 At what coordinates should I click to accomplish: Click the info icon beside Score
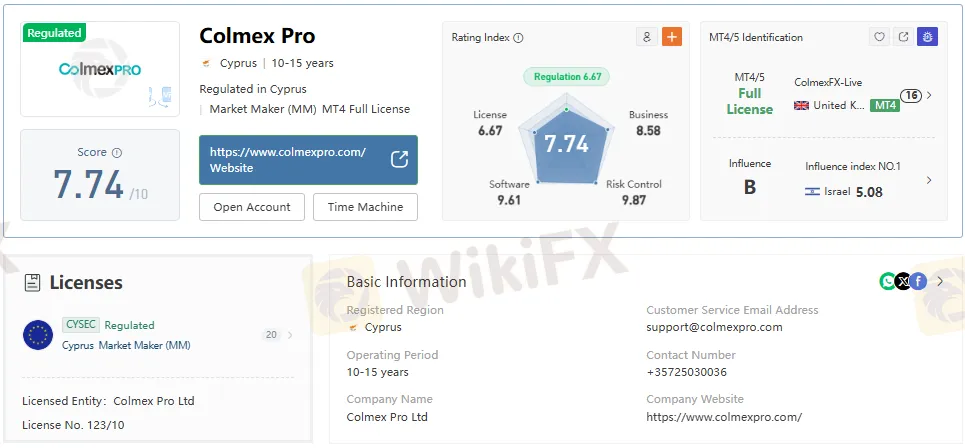point(117,152)
